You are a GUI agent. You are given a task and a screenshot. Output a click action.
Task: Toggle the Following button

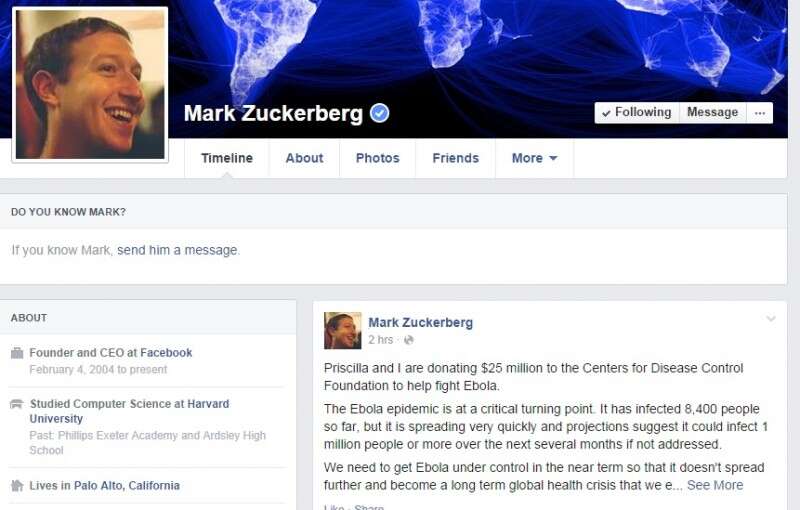pyautogui.click(x=637, y=113)
